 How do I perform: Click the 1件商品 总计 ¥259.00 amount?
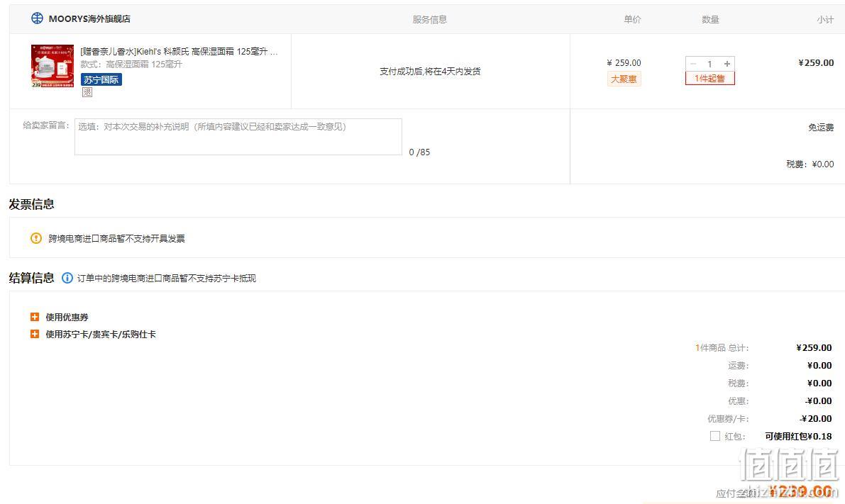(814, 347)
